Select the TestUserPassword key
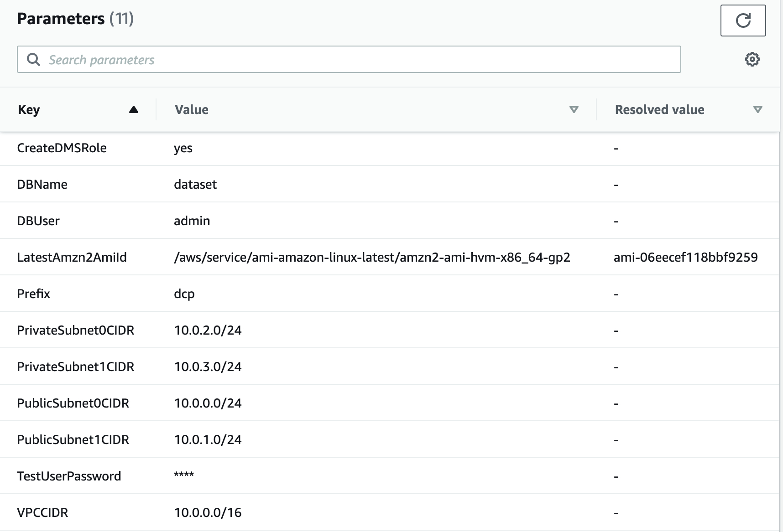The height and width of the screenshot is (532, 783). tap(69, 476)
